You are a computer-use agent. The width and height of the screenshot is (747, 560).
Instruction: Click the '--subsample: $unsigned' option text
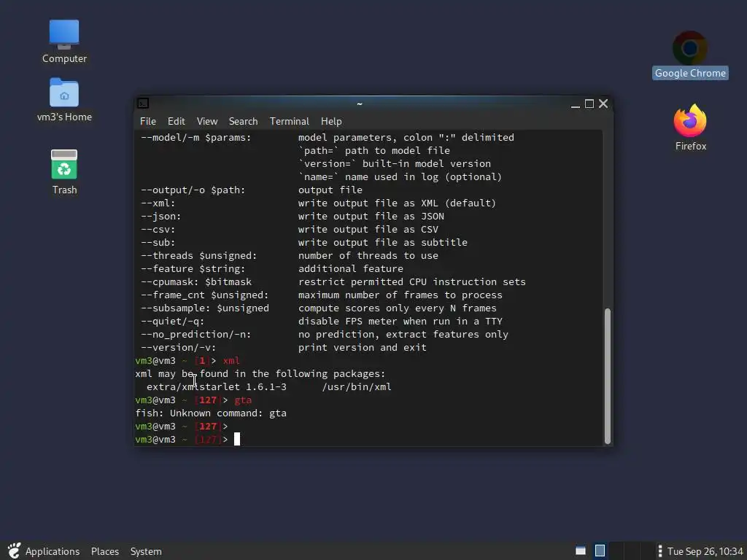coord(205,308)
